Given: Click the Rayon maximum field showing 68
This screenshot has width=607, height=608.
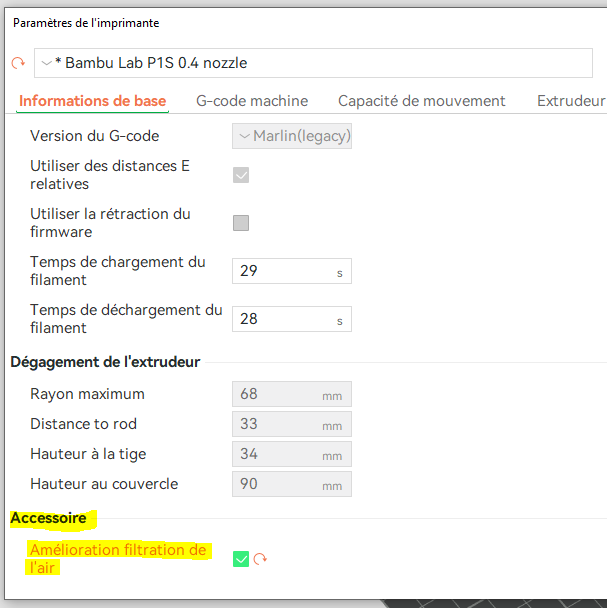Looking at the screenshot, I should [292, 394].
